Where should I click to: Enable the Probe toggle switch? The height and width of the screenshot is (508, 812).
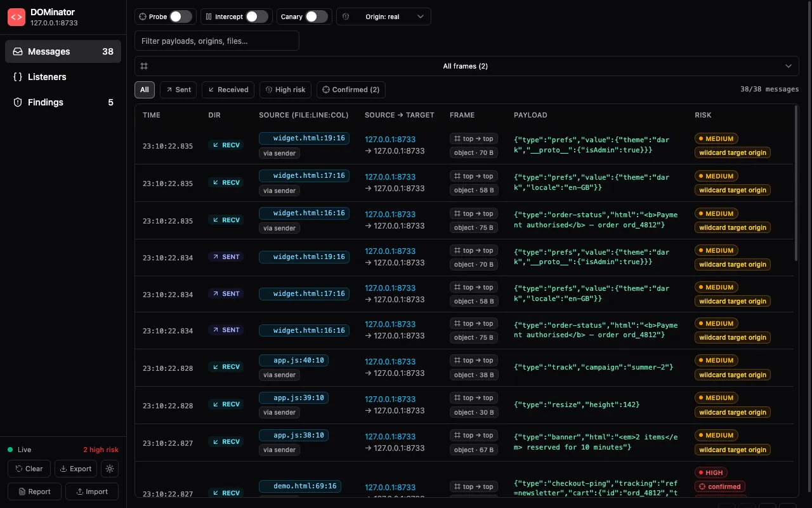click(x=181, y=17)
